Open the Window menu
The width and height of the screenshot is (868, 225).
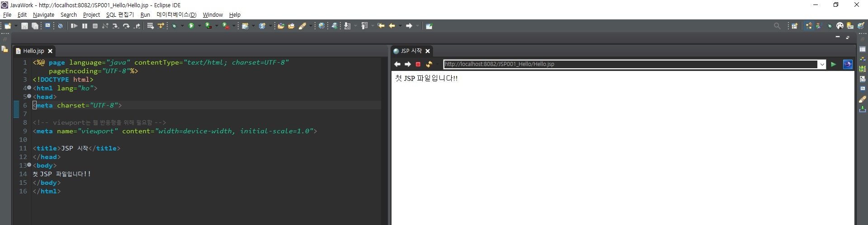212,15
